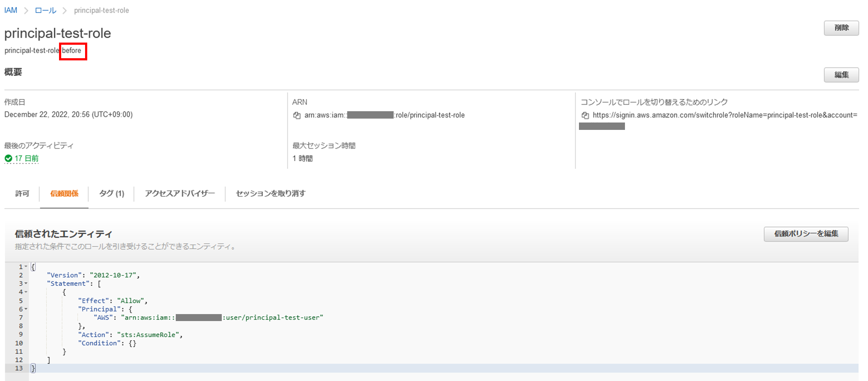Click the 17 日前 last activity link
The height and width of the screenshot is (381, 868).
[26, 159]
